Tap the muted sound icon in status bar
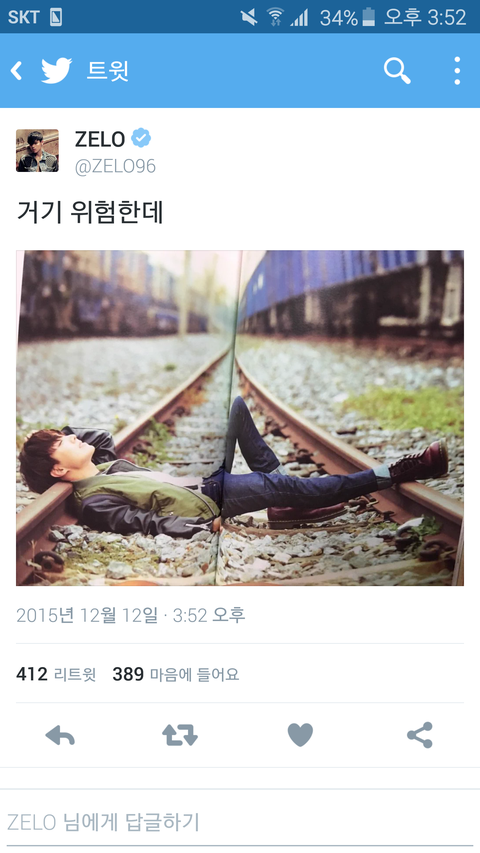The image size is (480, 853). point(249,17)
